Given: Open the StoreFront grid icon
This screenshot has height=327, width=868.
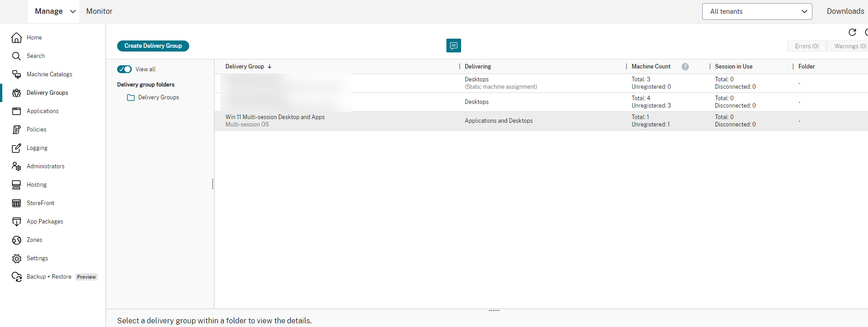Looking at the screenshot, I should tap(17, 203).
